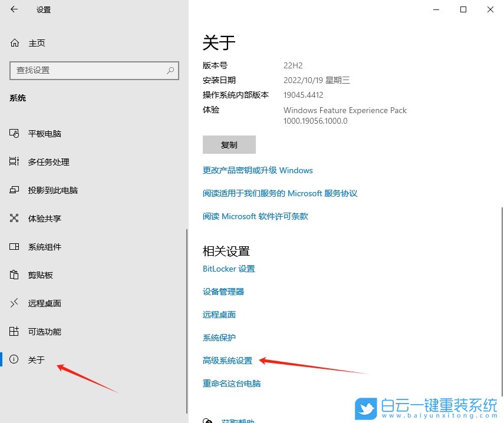Click the back arrow at top left
Image resolution: width=504 pixels, height=423 pixels.
click(13, 9)
